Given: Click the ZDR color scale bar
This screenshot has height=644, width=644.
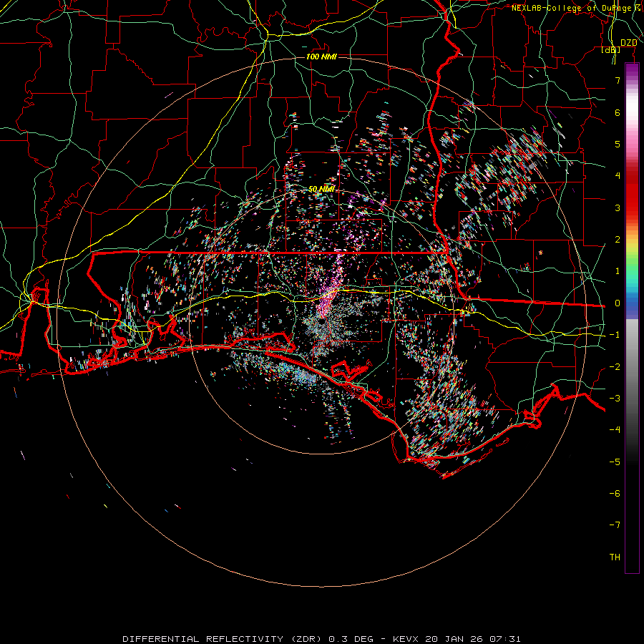Looking at the screenshot, I should point(632,318).
